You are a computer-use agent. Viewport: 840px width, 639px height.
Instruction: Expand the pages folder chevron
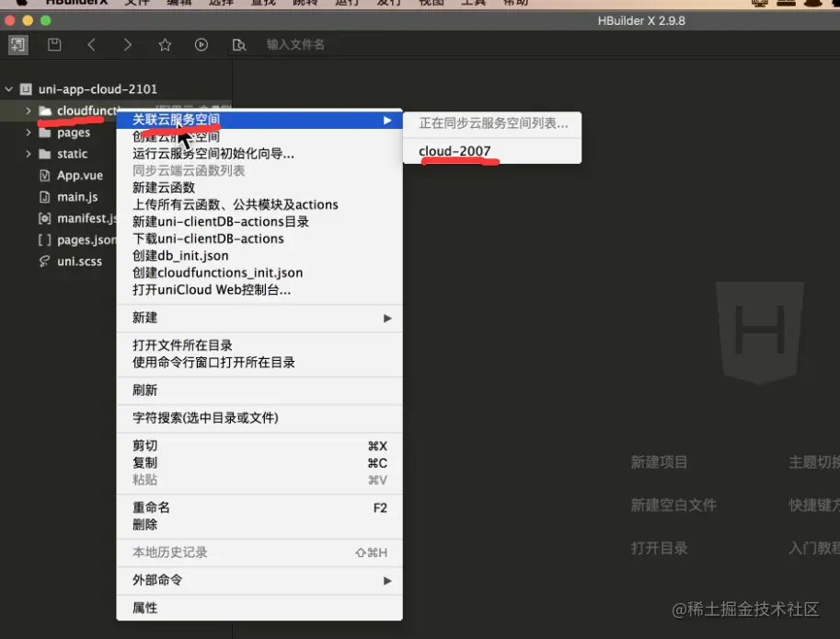click(28, 133)
